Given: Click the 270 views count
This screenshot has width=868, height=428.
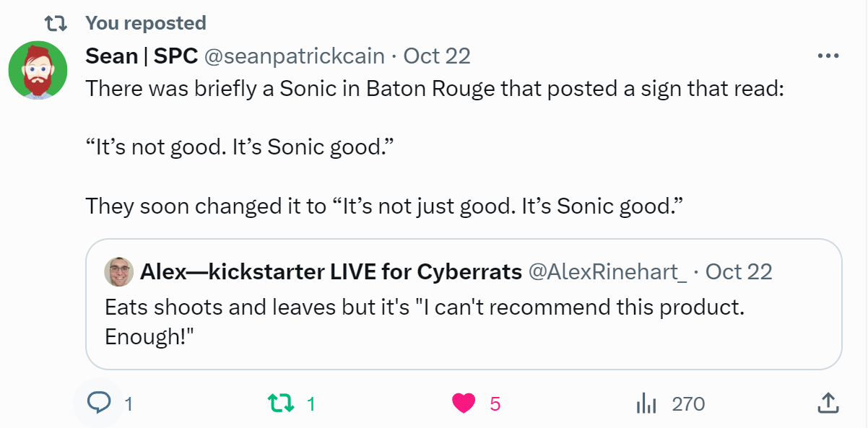Looking at the screenshot, I should pos(687,404).
